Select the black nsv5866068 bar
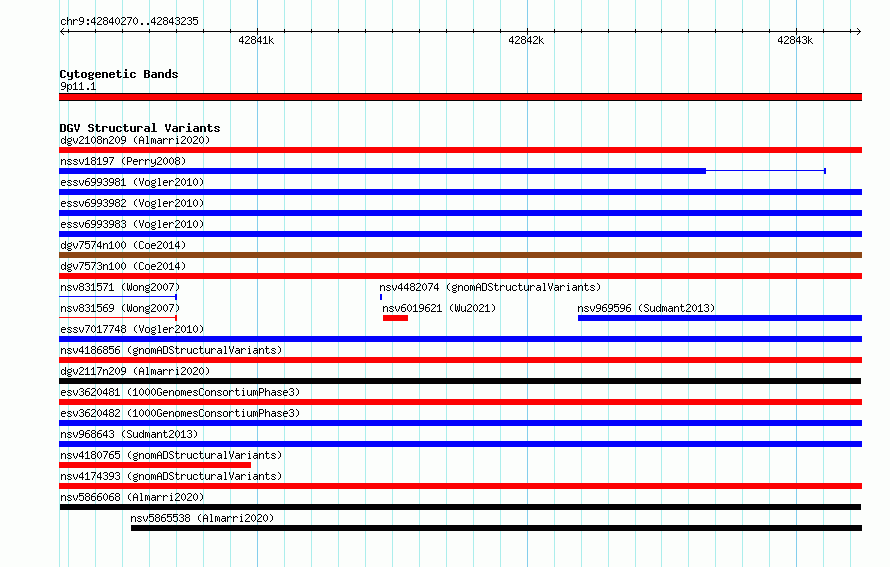The image size is (890, 567). pyautogui.click(x=460, y=507)
